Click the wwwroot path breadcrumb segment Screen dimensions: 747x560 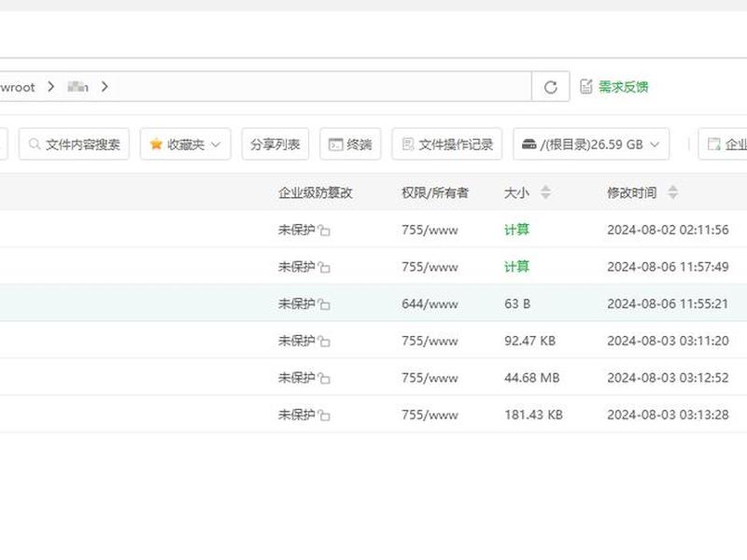(17, 88)
